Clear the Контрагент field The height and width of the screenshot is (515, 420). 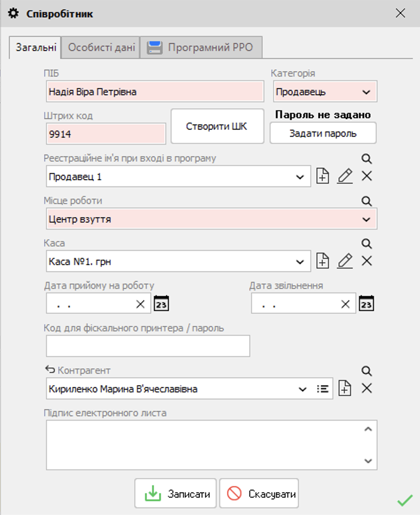pyautogui.click(x=367, y=388)
